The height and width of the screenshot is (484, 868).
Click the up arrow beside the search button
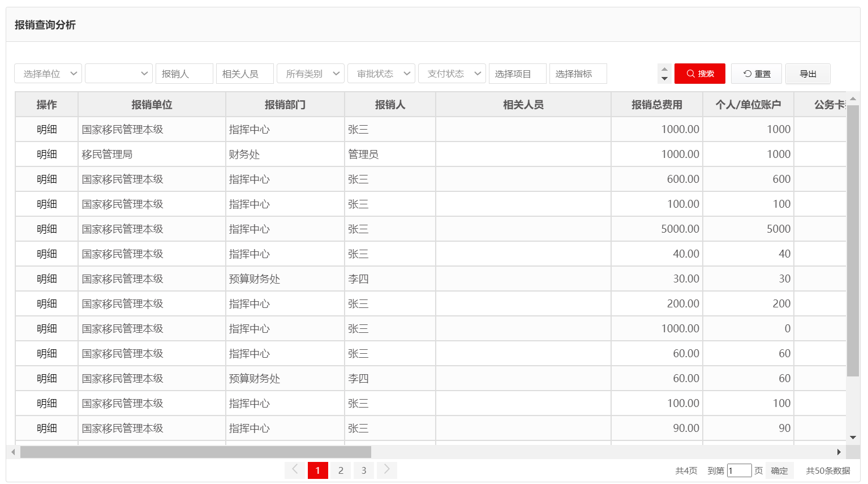click(664, 70)
